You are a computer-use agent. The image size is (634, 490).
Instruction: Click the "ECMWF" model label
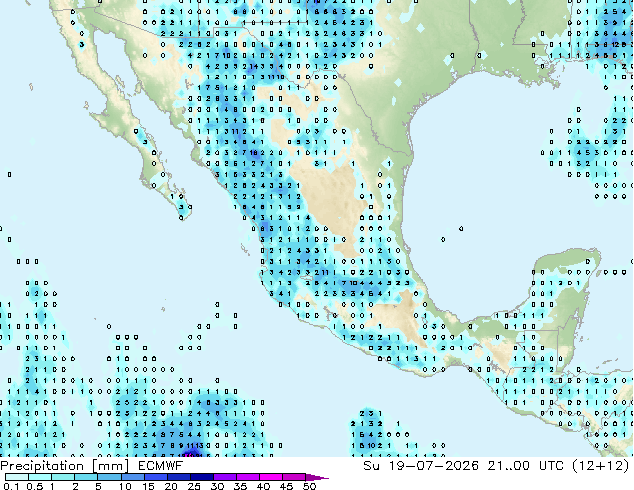pos(160,466)
